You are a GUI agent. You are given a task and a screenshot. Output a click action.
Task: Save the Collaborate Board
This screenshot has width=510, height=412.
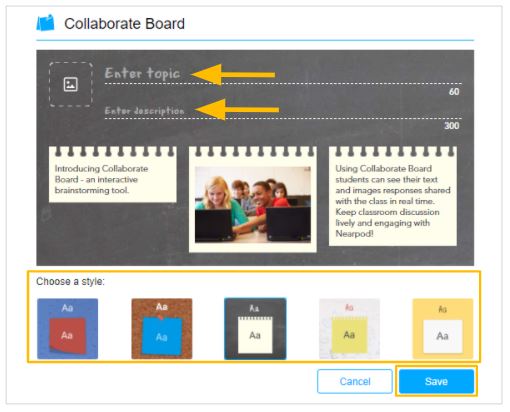click(x=436, y=381)
